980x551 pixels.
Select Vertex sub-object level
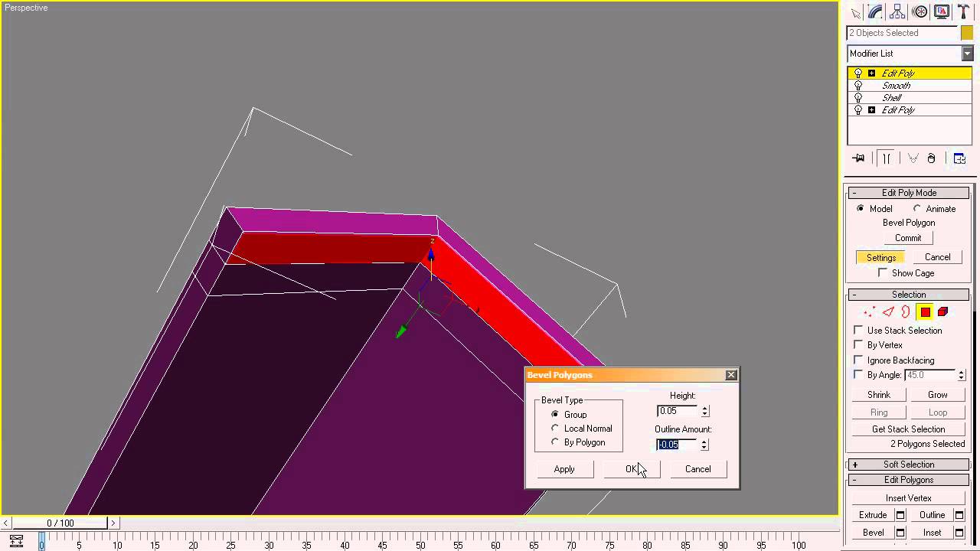[x=870, y=312]
